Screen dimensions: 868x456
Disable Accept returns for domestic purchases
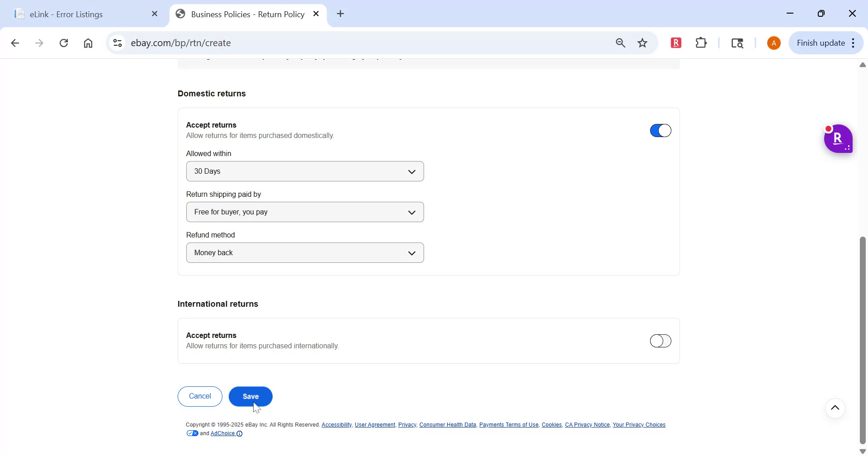click(x=660, y=130)
